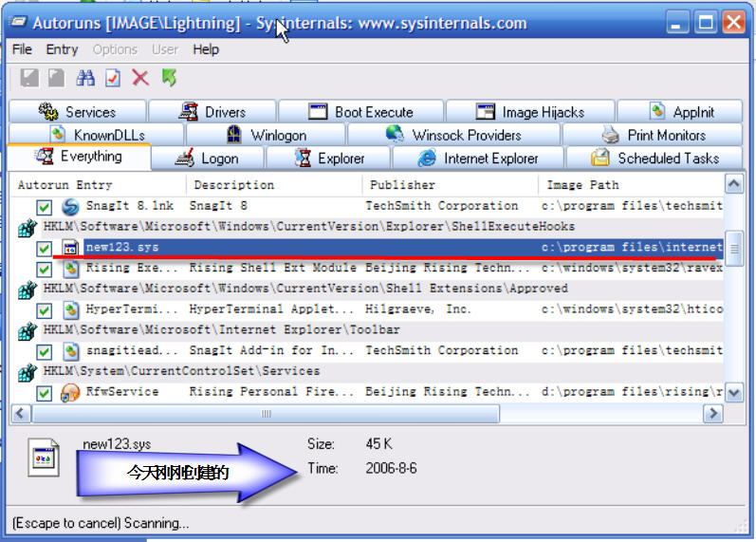Click the Properties checkmark page icon
Image resolution: width=756 pixels, height=542 pixels.
coord(113,78)
